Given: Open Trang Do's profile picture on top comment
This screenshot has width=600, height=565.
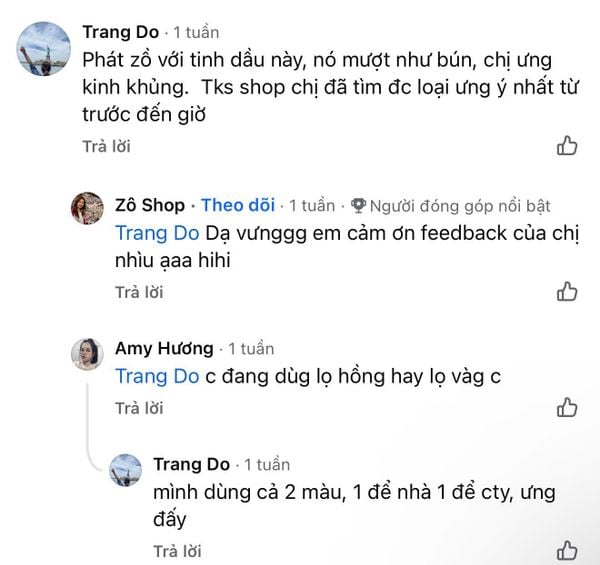Looking at the screenshot, I should click(x=43, y=47).
